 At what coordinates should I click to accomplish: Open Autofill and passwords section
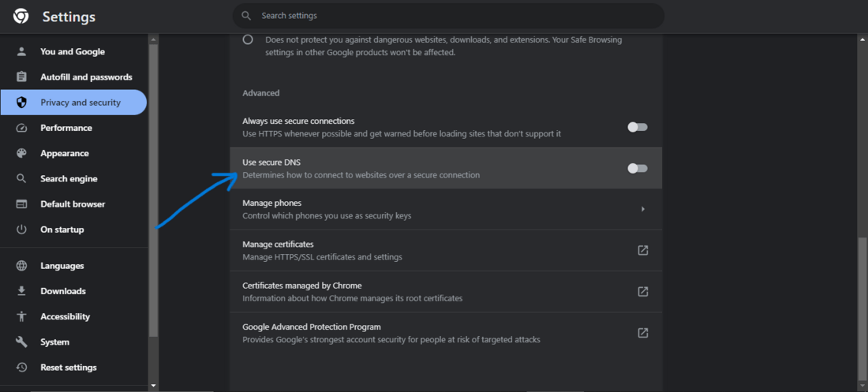pos(86,77)
